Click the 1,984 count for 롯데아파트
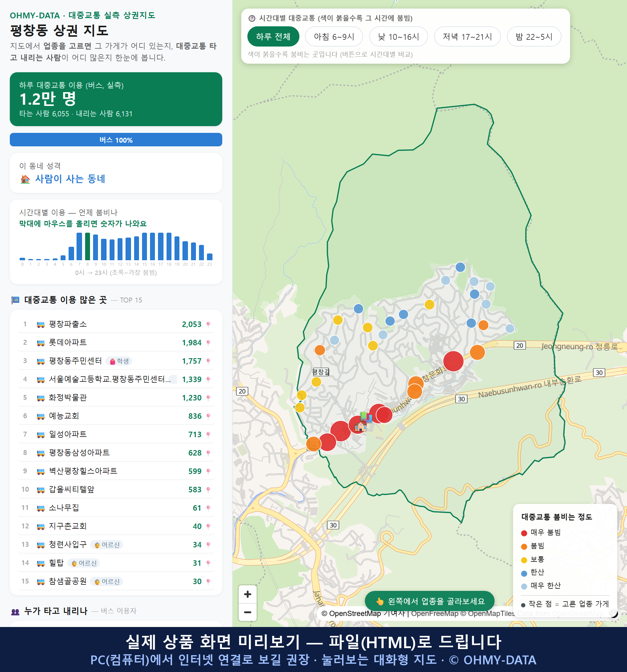This screenshot has height=672, width=627. tap(192, 342)
